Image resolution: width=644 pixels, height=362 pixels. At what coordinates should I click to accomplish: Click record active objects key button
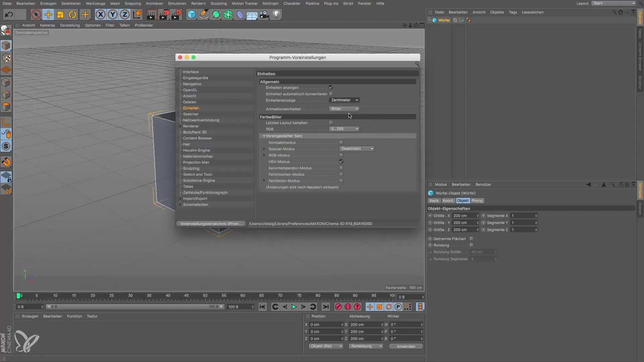338,307
